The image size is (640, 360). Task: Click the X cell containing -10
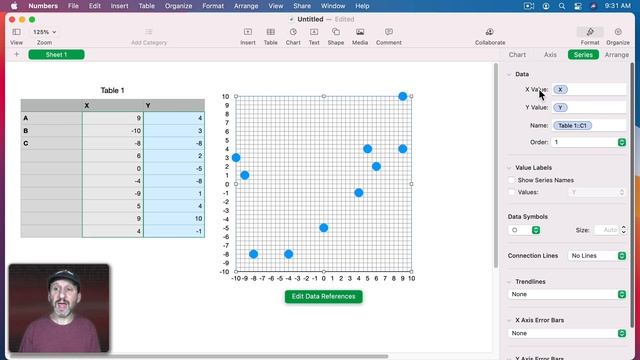point(113,131)
